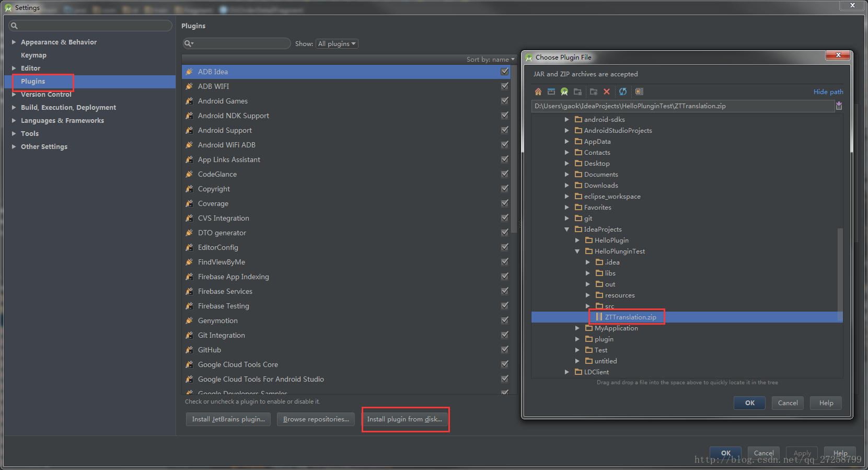The width and height of the screenshot is (868, 470).
Task: Confirm file choice with OK in Choose Plugin File
Action: click(x=750, y=403)
